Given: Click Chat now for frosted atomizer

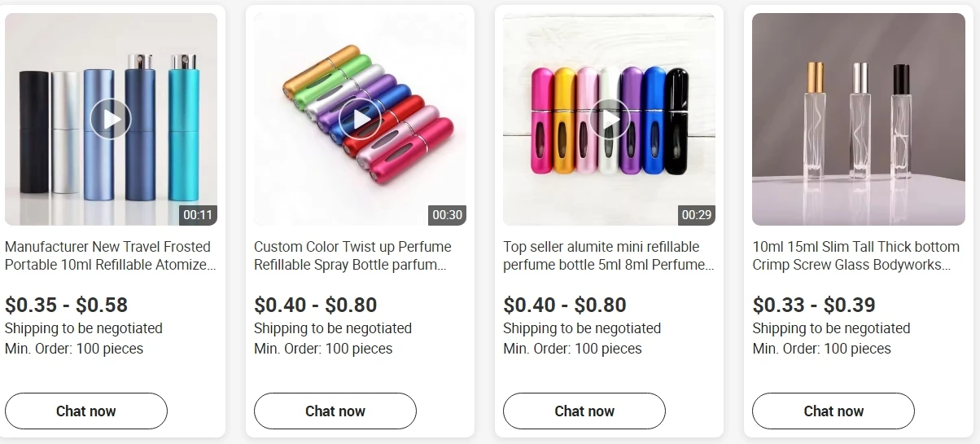Looking at the screenshot, I should coord(86,411).
